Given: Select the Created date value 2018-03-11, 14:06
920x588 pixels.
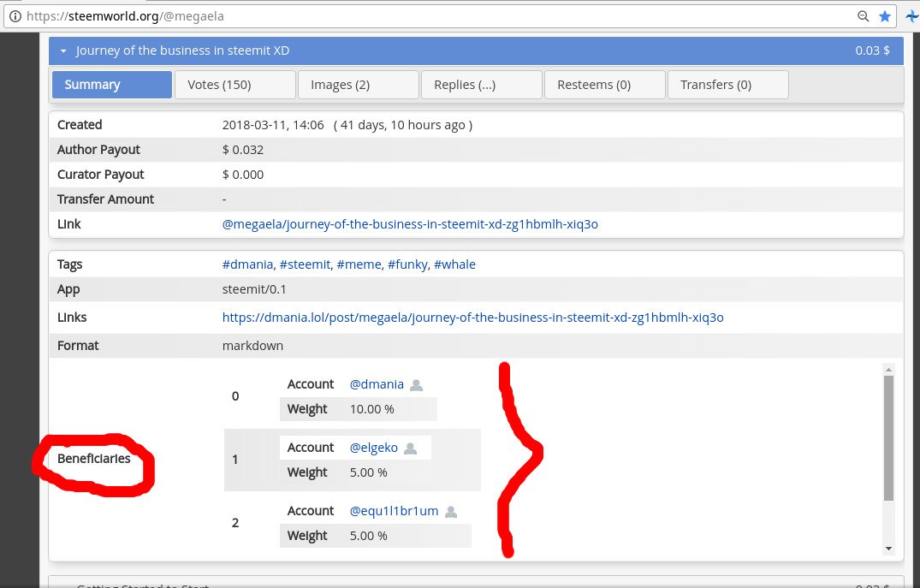Looking at the screenshot, I should tap(273, 125).
